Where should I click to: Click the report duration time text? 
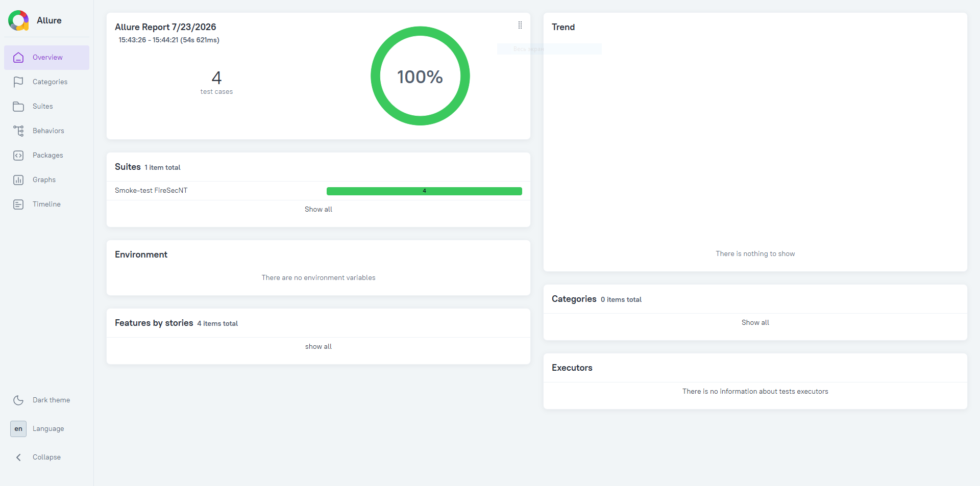click(x=169, y=40)
